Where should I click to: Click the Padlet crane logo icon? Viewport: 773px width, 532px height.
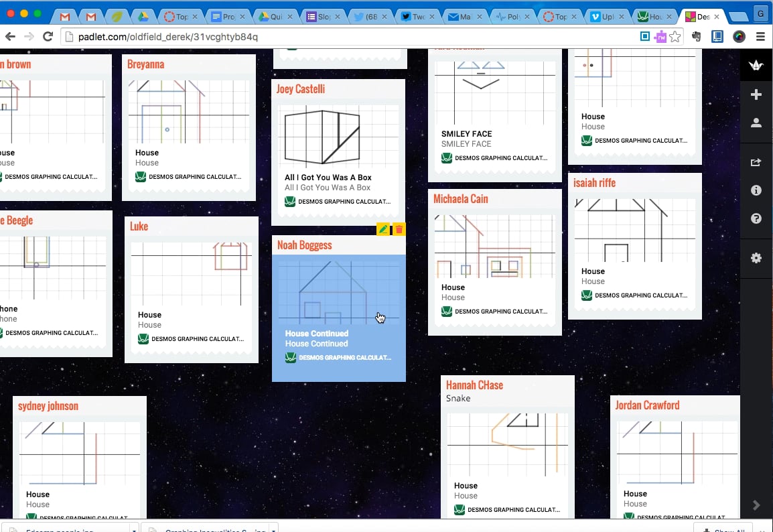pyautogui.click(x=756, y=64)
